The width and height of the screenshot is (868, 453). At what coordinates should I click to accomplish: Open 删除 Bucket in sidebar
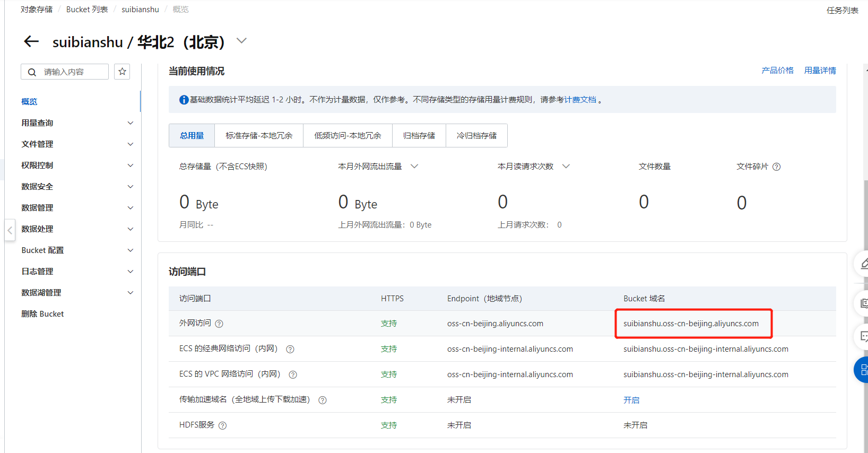(42, 313)
